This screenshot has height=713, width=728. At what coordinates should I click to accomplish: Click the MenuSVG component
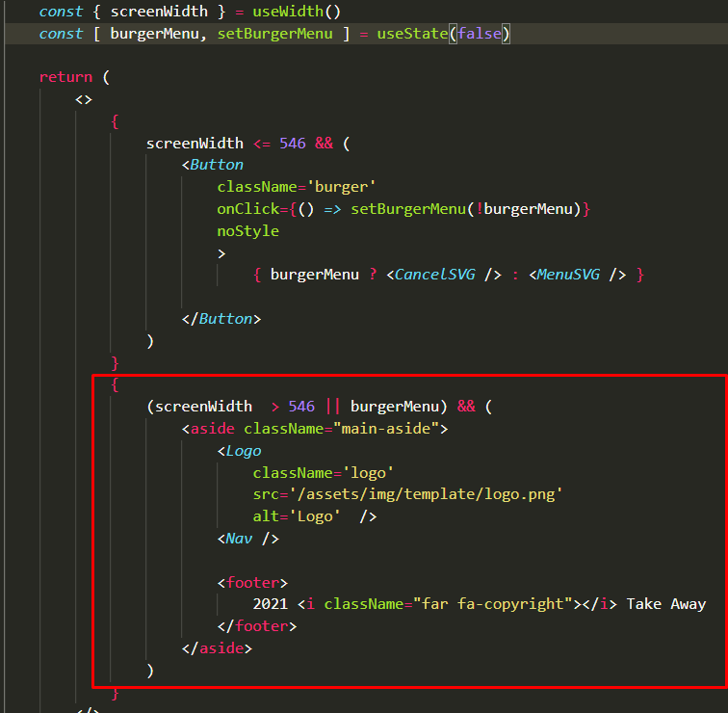click(x=578, y=275)
